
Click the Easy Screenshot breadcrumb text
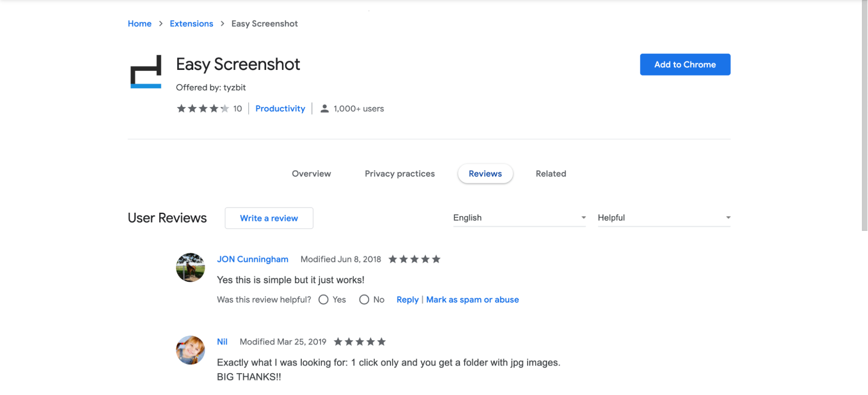tap(264, 23)
